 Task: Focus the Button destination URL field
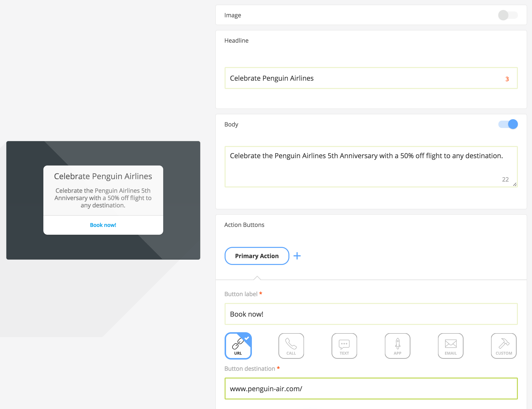pos(371,389)
